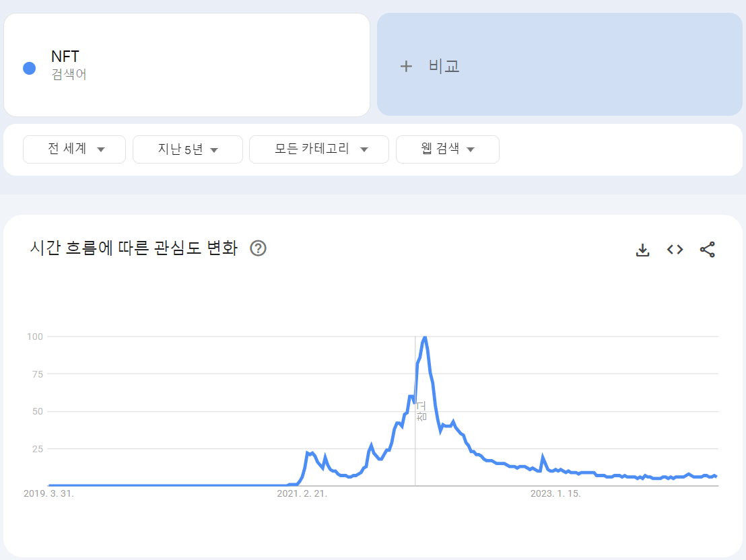This screenshot has width=746, height=560.
Task: Click the 2023. 1. 15. axis date label
Action: click(555, 493)
